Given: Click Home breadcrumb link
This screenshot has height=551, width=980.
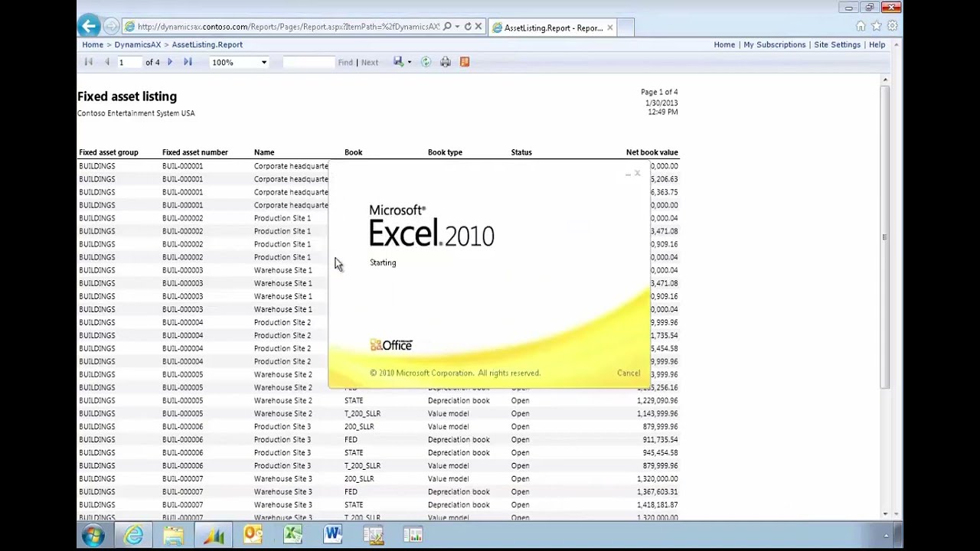Looking at the screenshot, I should coord(93,44).
